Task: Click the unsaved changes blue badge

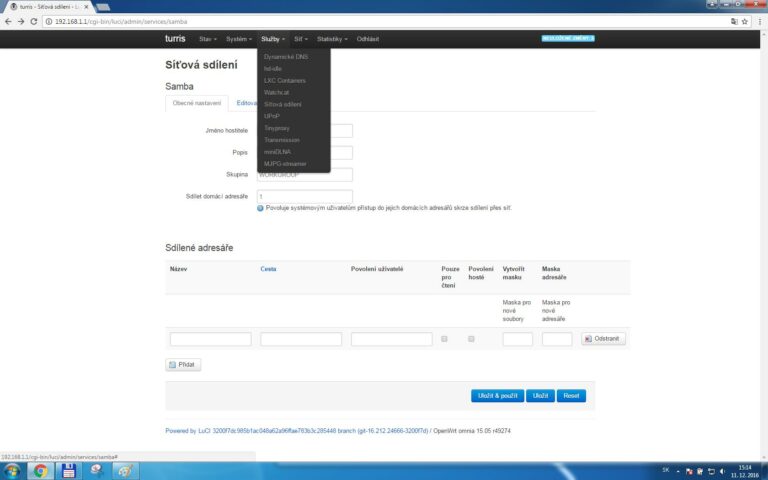Action: [x=568, y=38]
